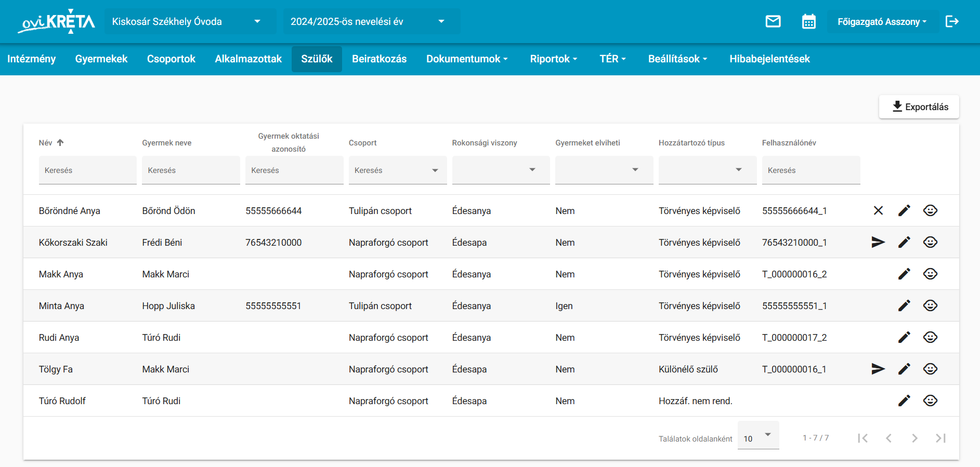This screenshot has width=980, height=467.
Task: Change Találatok oldalanként page size dropdown
Action: tap(758, 435)
